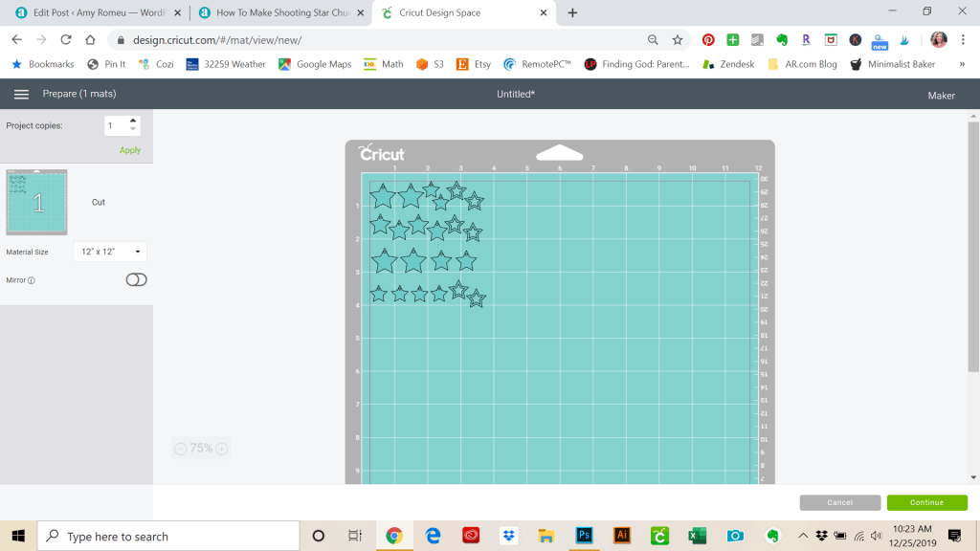The width and height of the screenshot is (980, 551).
Task: Click the Cricut logo on the mat
Action: click(x=382, y=153)
